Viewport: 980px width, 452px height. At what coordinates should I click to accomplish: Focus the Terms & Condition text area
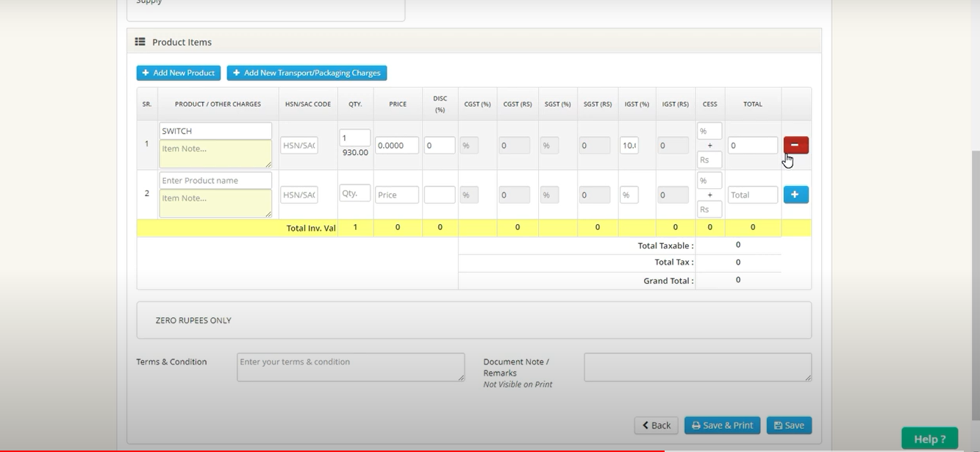coord(351,367)
